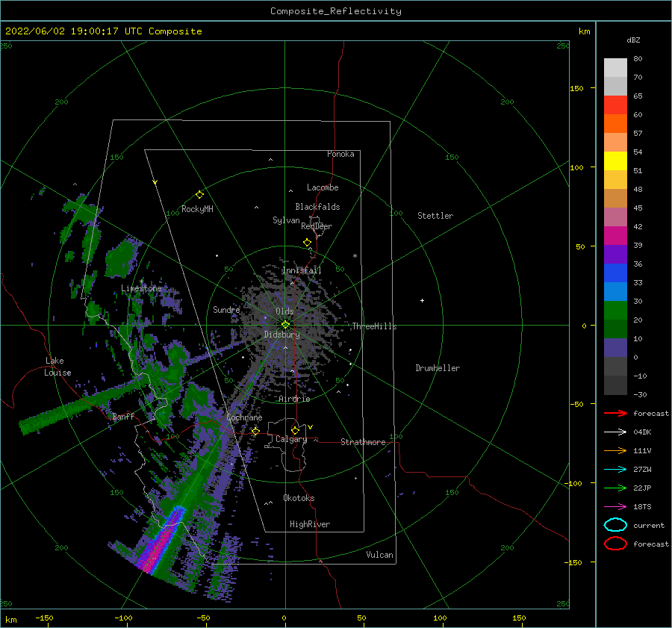Image resolution: width=672 pixels, height=628 pixels.
Task: Click the yellow diamond marker below RedDeer
Action: coord(307,242)
